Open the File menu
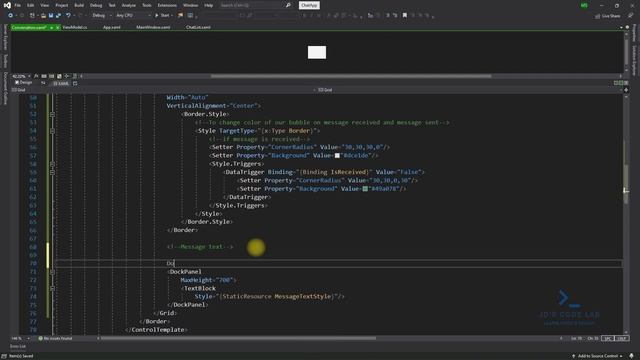 [18, 5]
